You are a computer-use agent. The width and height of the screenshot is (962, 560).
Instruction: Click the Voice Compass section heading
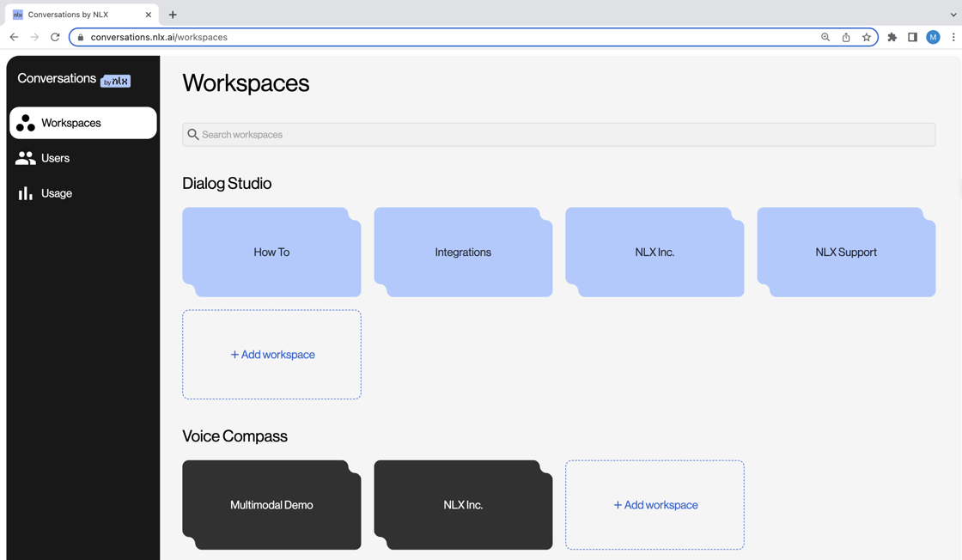click(x=234, y=436)
